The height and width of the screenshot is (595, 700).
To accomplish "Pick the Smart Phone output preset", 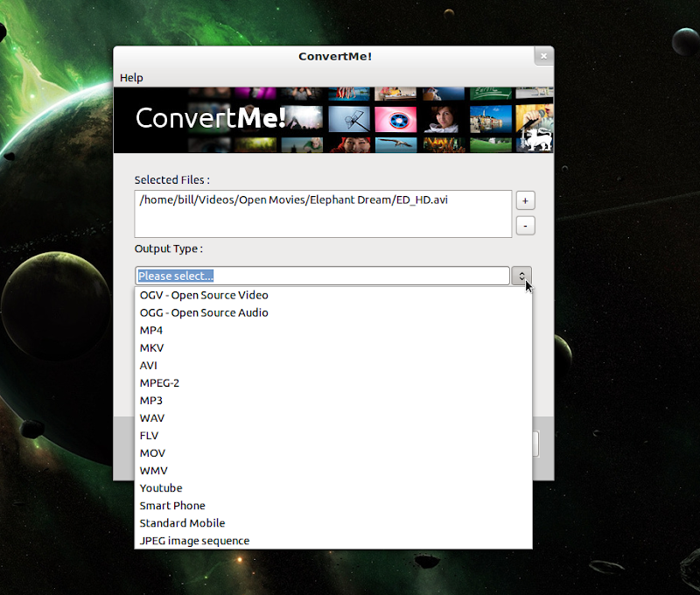I will point(333,505).
